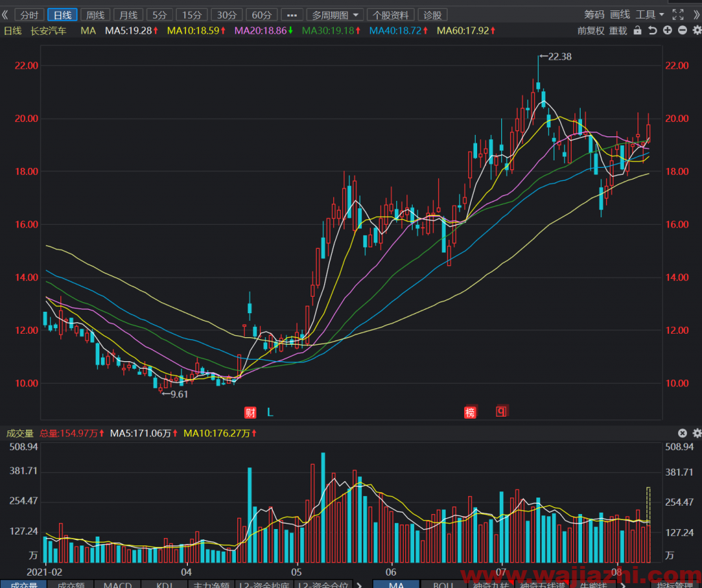This screenshot has width=702, height=588.
Task: Open 多周期图 dropdown
Action: click(x=335, y=15)
